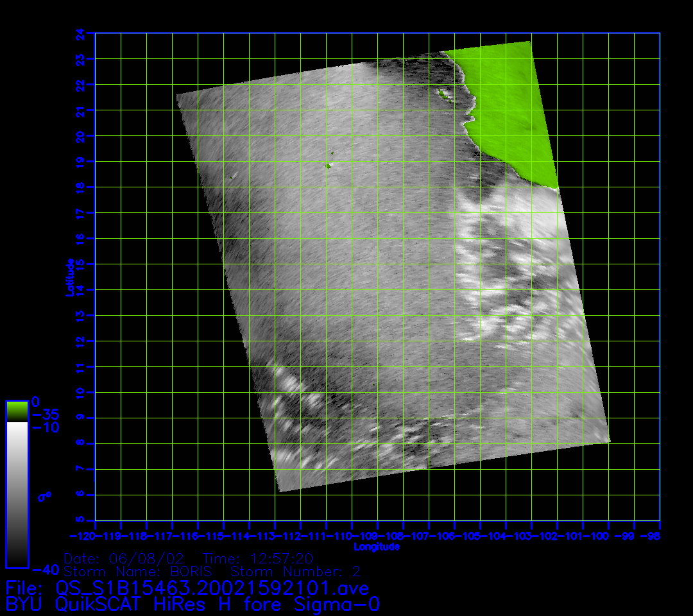The width and height of the screenshot is (693, 616).
Task: Click the small green island near longitude -111
Action: click(x=329, y=166)
